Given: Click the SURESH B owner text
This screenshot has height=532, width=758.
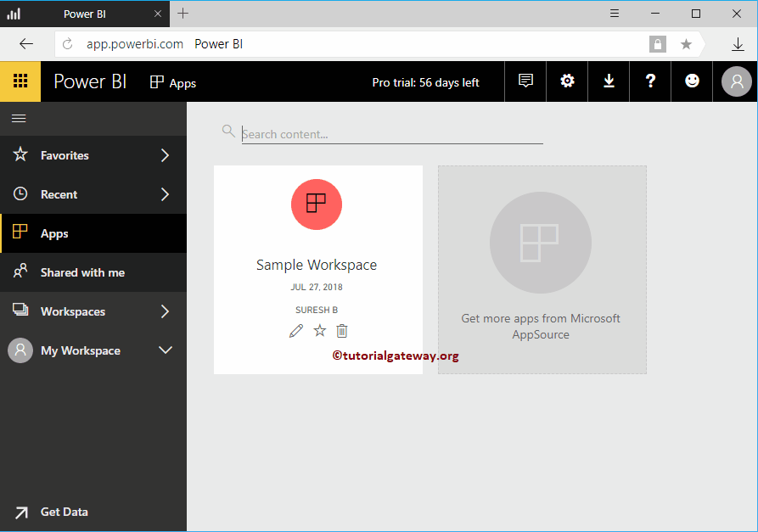Looking at the screenshot, I should 317,310.
